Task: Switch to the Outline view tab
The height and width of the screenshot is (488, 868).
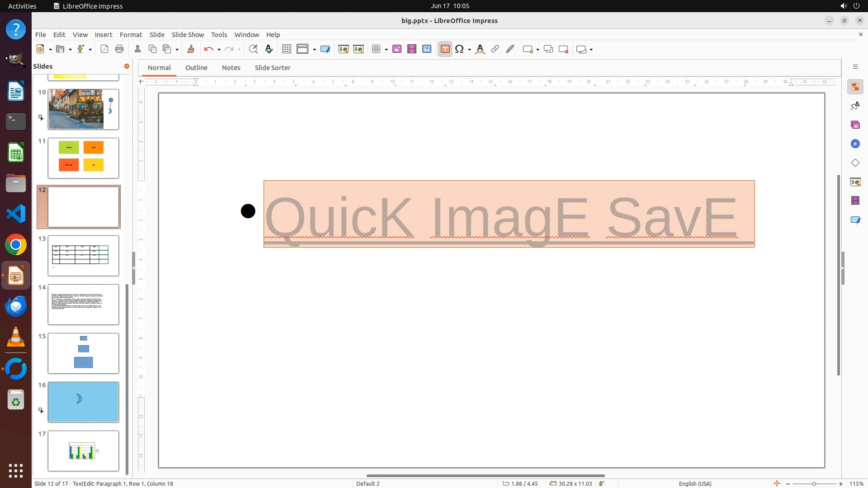Action: pyautogui.click(x=196, y=68)
